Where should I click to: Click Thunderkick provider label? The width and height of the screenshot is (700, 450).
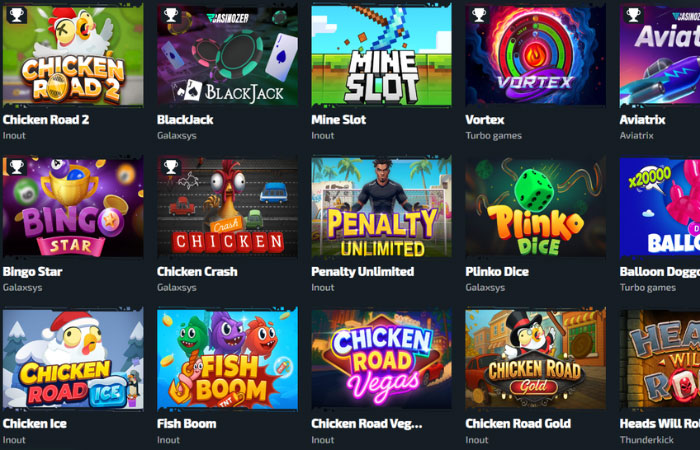647,440
